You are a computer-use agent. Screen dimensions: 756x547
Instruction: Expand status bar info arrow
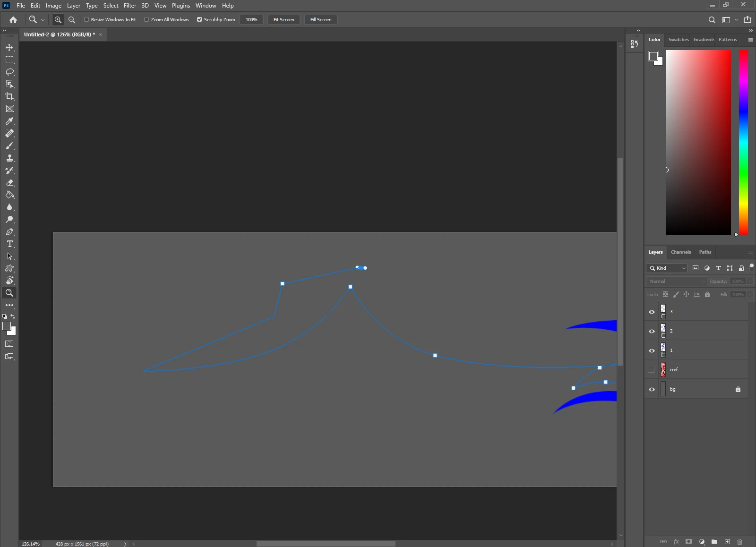click(x=125, y=544)
